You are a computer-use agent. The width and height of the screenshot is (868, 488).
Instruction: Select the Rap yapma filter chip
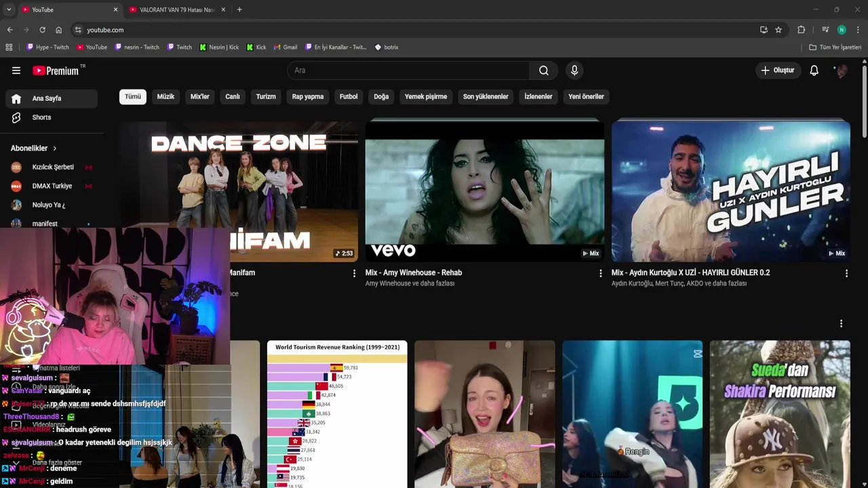click(308, 96)
